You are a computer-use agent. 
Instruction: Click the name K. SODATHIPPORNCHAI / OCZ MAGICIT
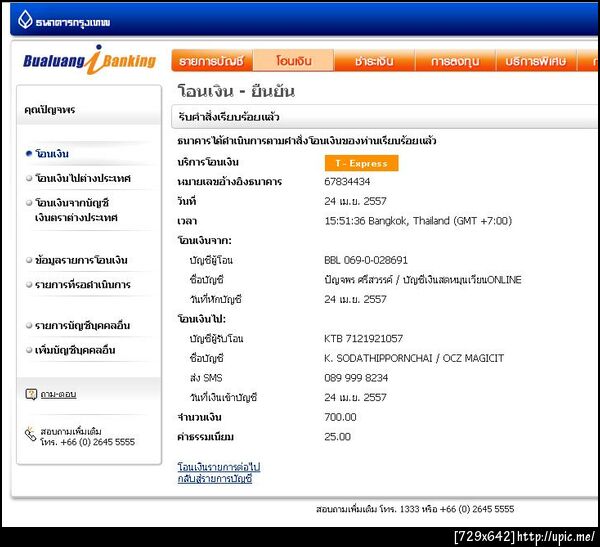(x=414, y=358)
